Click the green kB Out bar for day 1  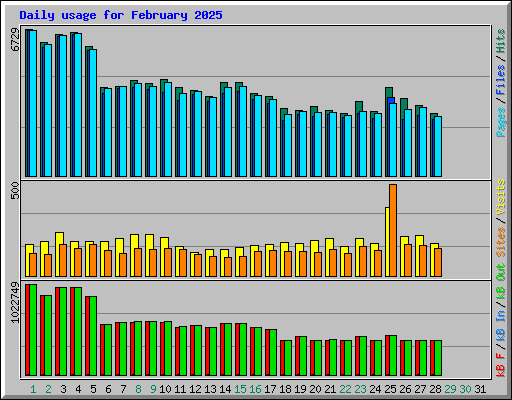coord(33,330)
